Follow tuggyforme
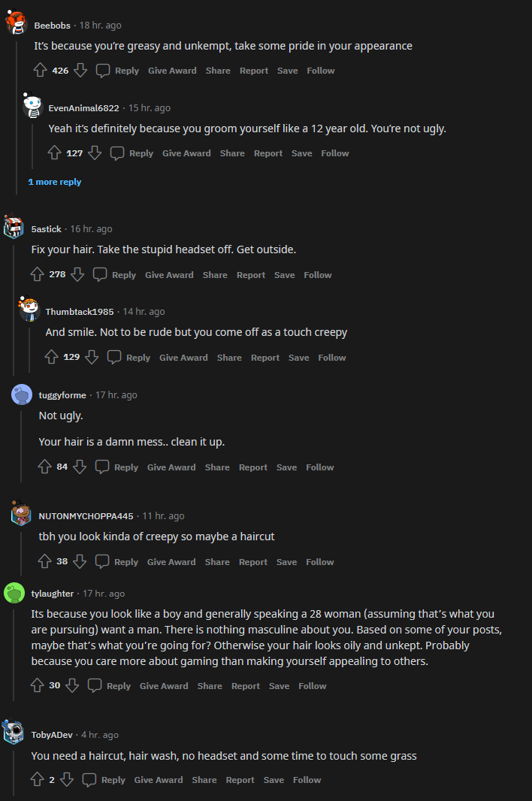The height and width of the screenshot is (801, 532). click(x=319, y=467)
